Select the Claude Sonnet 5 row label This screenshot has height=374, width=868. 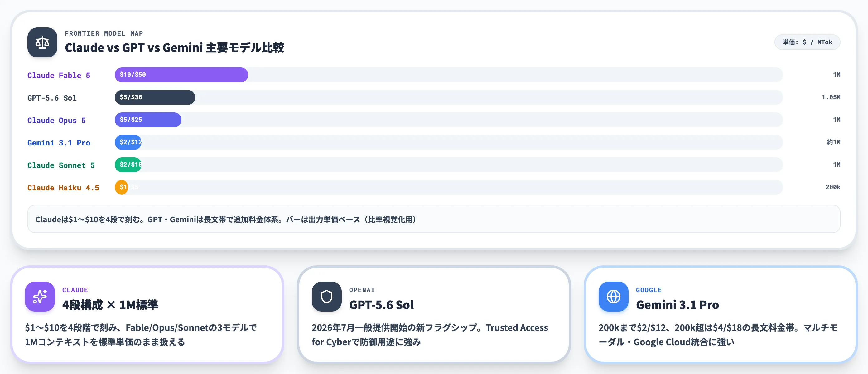61,165
